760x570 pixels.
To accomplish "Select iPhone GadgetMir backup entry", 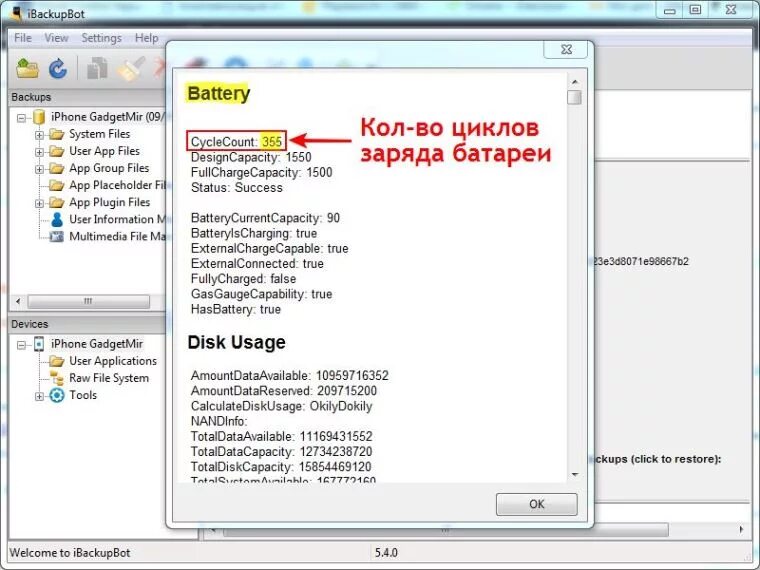I will click(x=108, y=117).
